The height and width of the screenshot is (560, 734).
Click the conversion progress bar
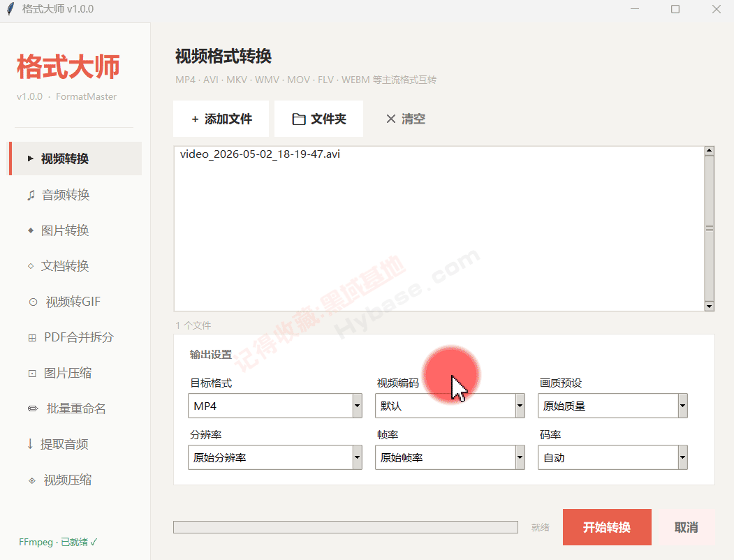tap(346, 527)
